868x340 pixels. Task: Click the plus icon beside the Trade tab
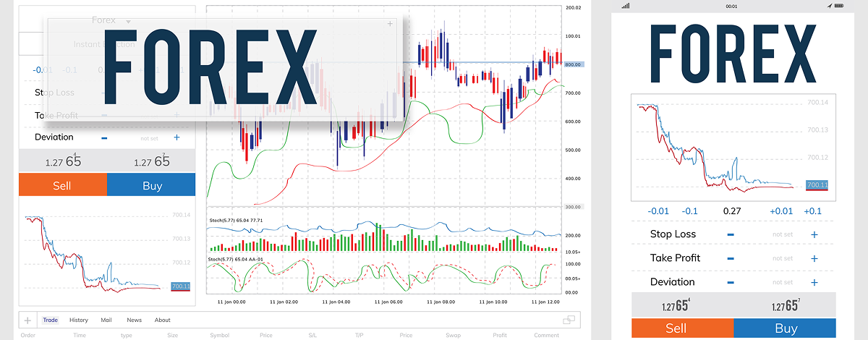pyautogui.click(x=27, y=320)
